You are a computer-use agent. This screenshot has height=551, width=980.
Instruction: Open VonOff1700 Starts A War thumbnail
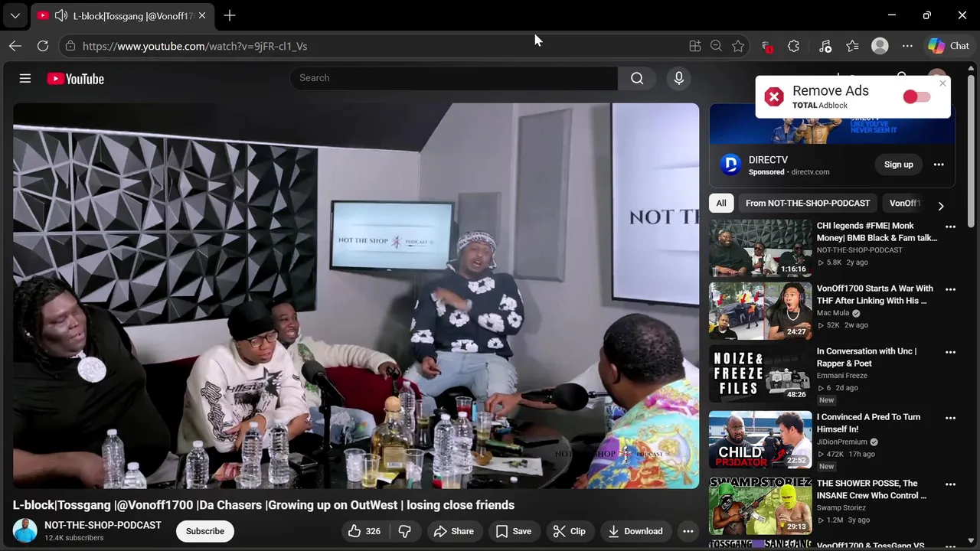coord(760,311)
